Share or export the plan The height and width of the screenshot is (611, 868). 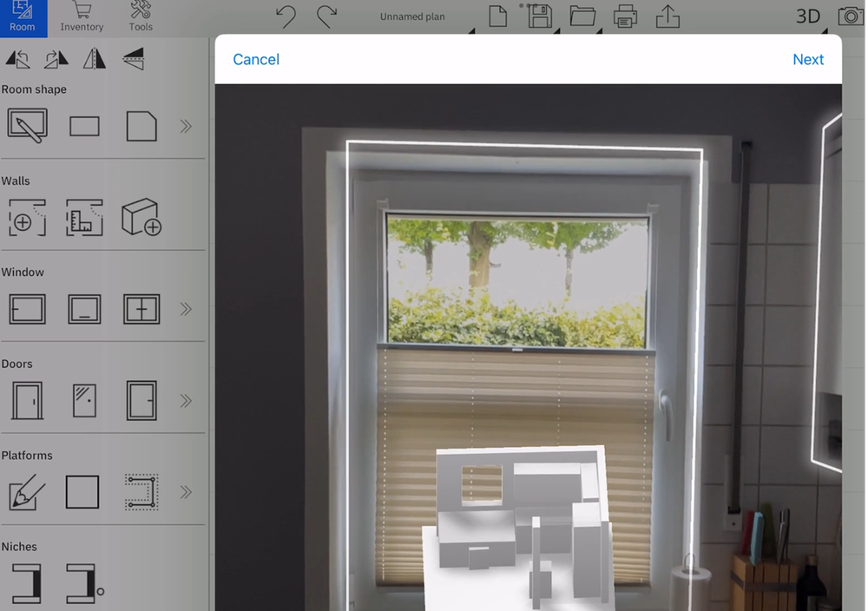coord(667,16)
